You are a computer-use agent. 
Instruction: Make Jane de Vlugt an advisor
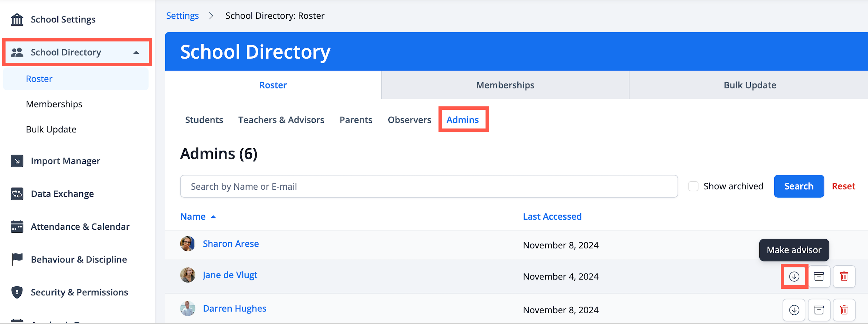click(x=794, y=276)
